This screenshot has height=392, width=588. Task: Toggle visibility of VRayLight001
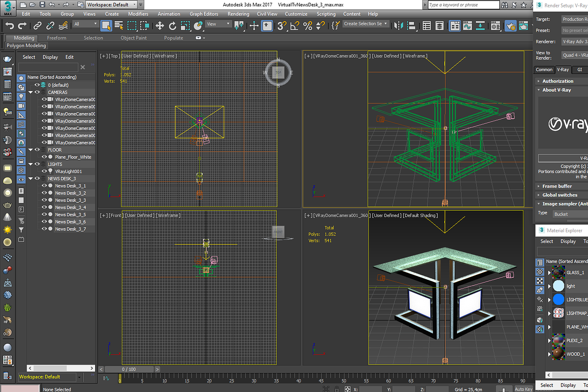pos(44,171)
